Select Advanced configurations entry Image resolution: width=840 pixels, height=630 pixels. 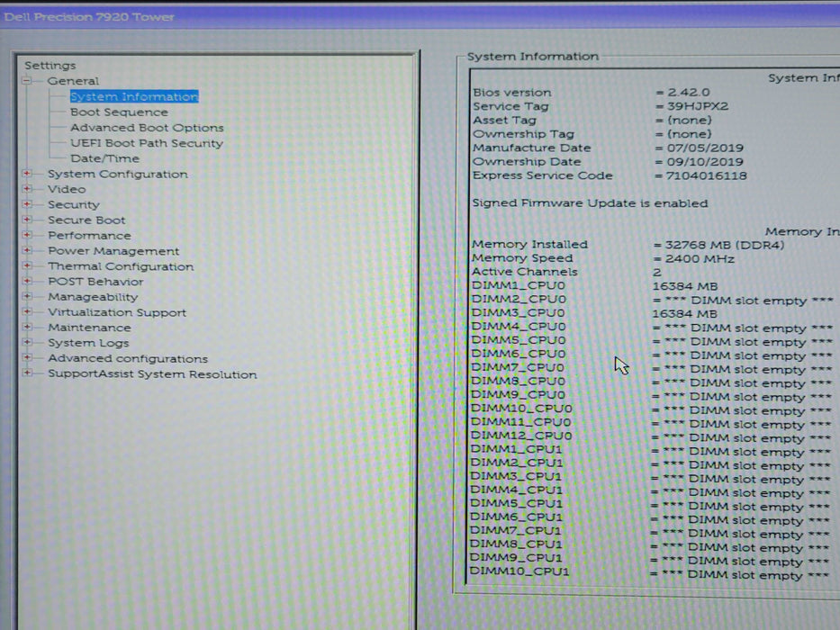coord(127,359)
